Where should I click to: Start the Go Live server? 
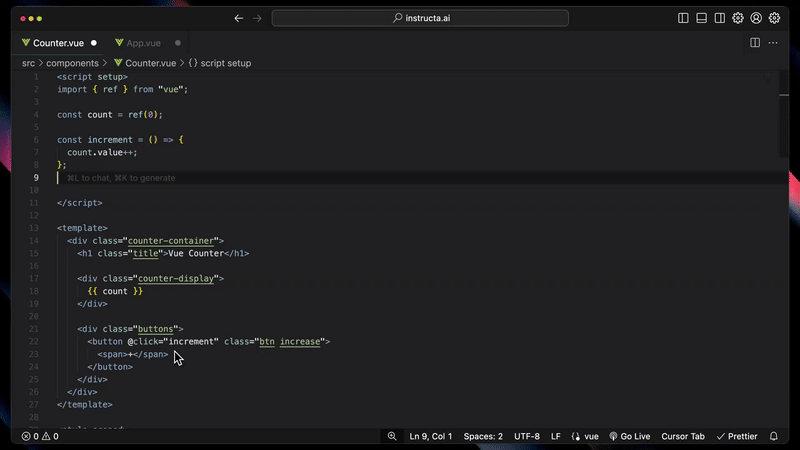pos(630,436)
